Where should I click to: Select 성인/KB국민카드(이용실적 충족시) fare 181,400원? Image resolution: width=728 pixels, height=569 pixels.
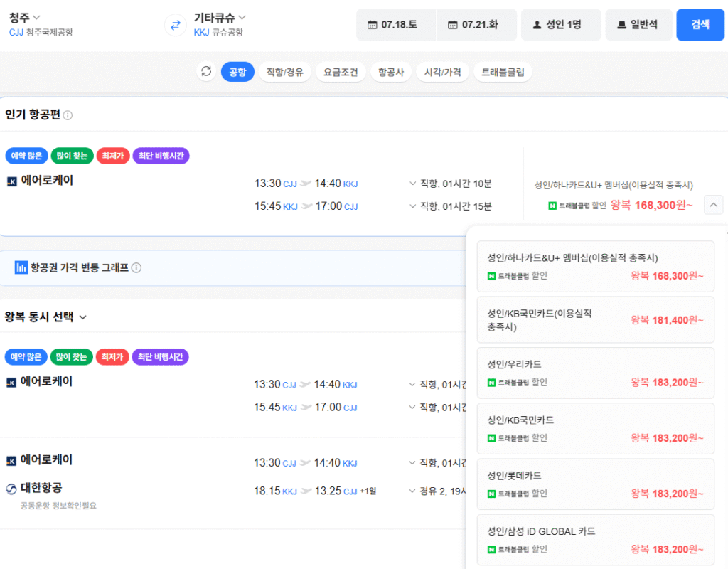click(595, 320)
